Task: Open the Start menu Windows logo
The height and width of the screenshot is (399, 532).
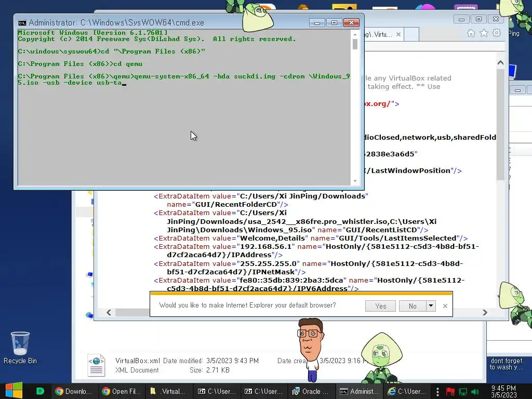Action: [x=14, y=391]
